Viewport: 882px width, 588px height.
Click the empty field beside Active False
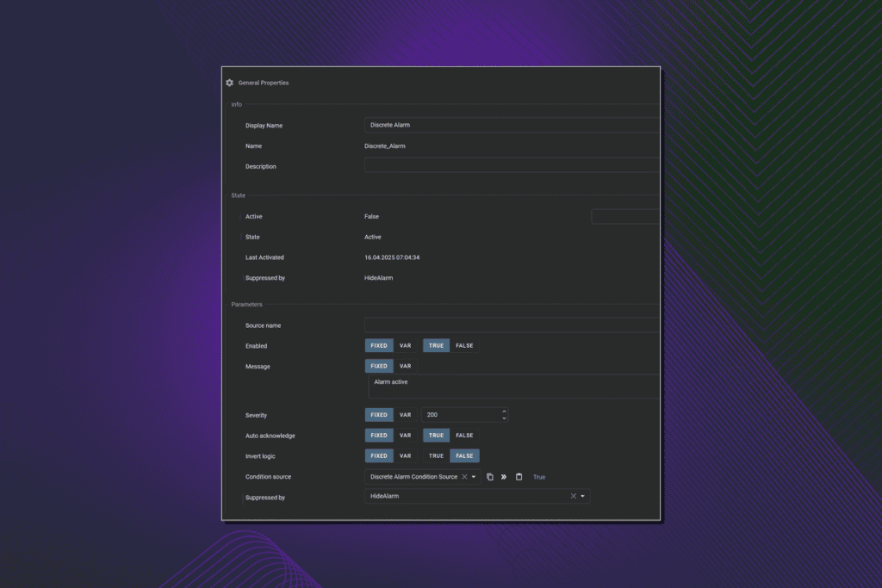[625, 216]
